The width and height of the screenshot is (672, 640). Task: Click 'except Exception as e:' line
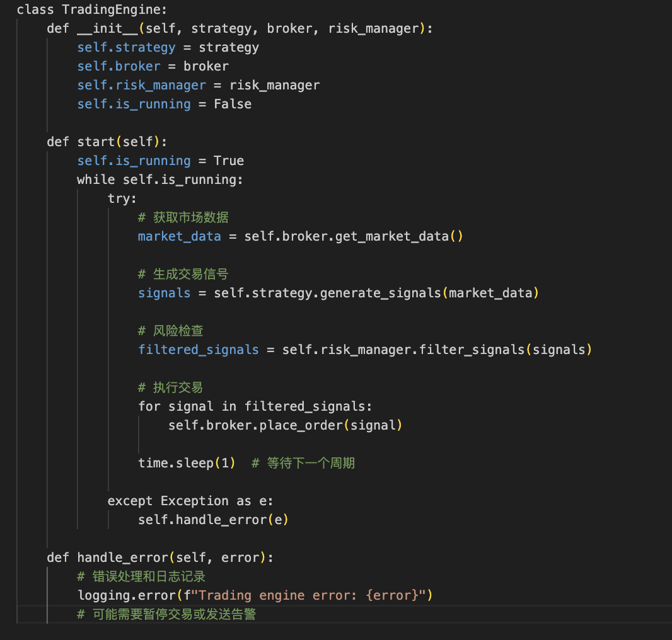190,501
